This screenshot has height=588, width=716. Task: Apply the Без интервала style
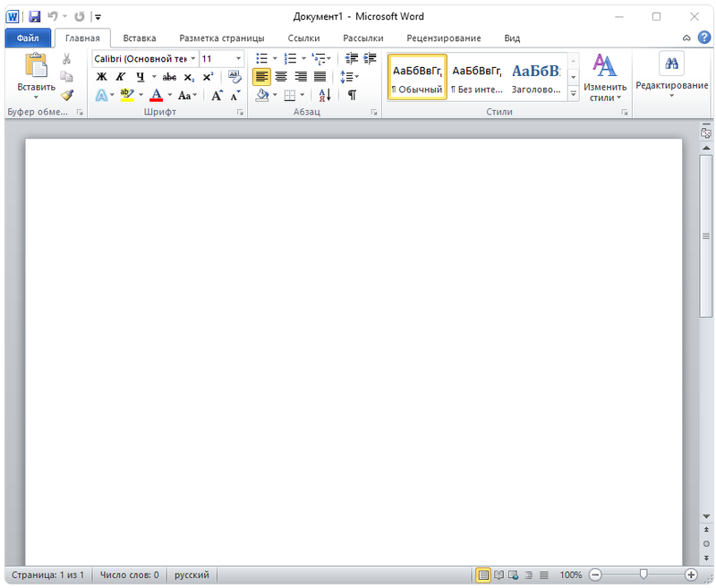477,77
